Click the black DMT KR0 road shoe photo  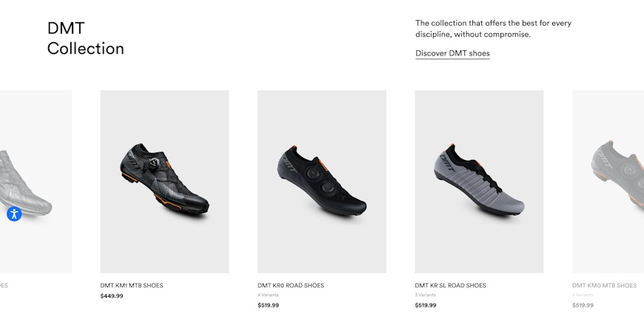[321, 181]
